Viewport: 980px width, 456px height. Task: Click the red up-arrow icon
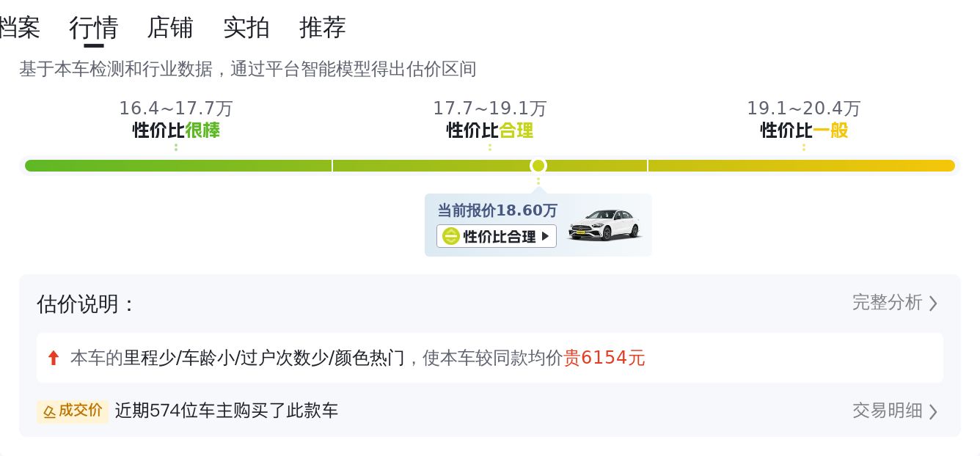pos(53,358)
